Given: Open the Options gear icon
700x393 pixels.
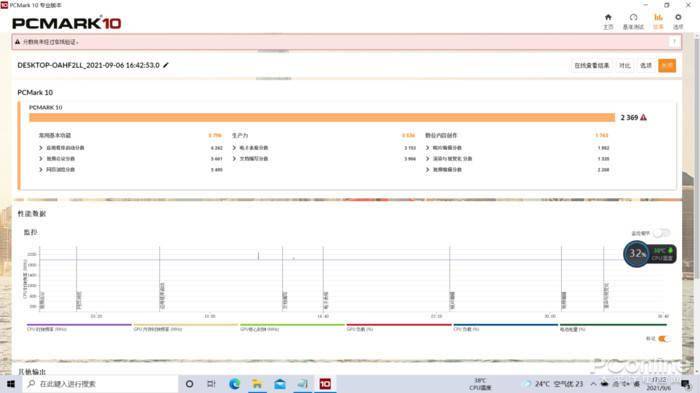Looking at the screenshot, I should click(678, 21).
